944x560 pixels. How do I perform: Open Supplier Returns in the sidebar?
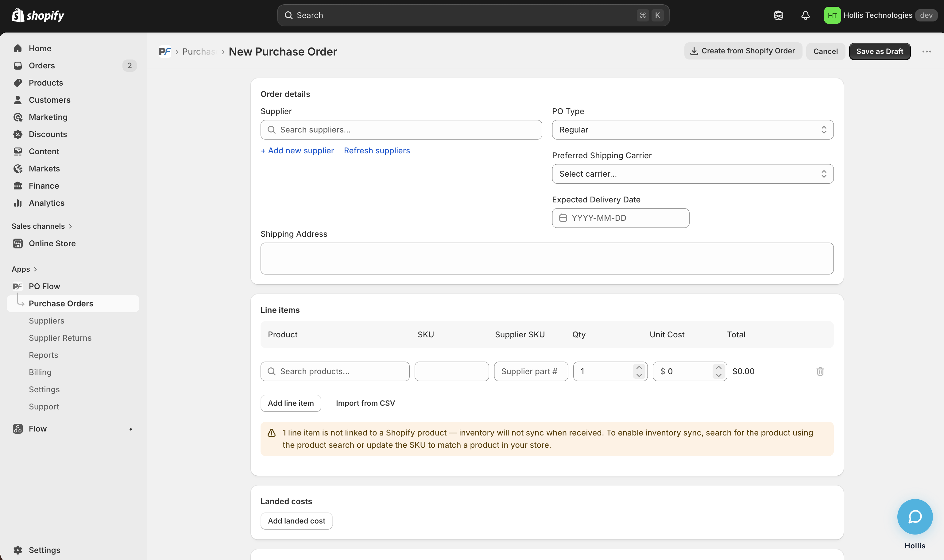(60, 338)
